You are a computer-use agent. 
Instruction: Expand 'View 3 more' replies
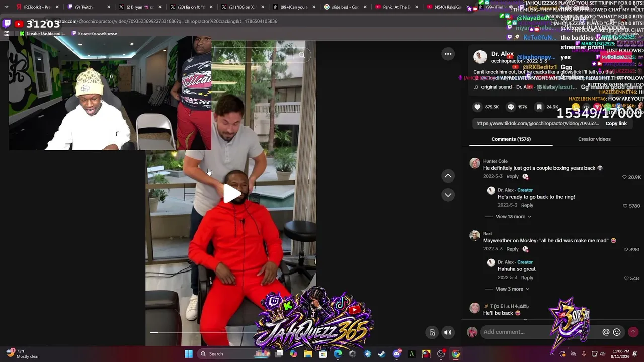pos(512,289)
